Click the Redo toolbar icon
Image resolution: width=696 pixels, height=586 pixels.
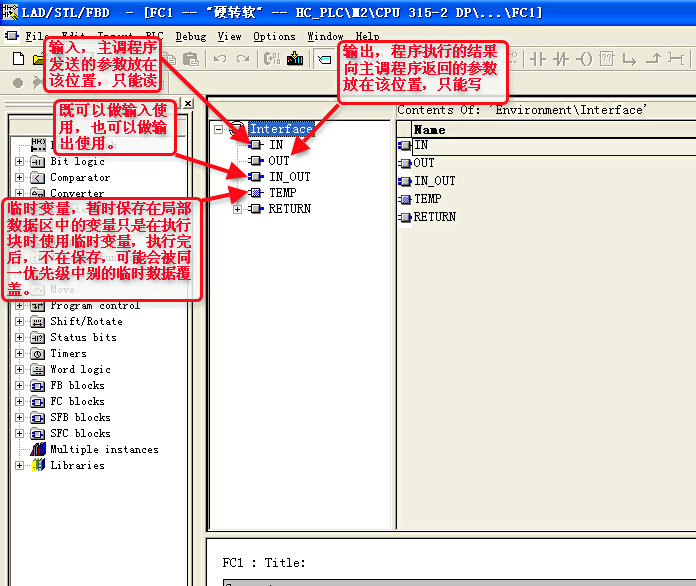[243, 59]
